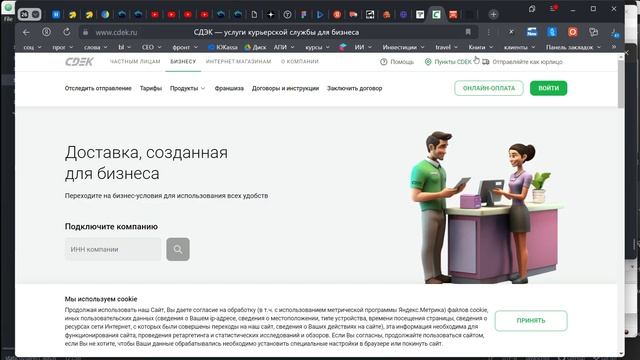Expand the ИИ bookmarks folder
Image resolution: width=640 pixels, height=360 pixels.
coord(363,47)
